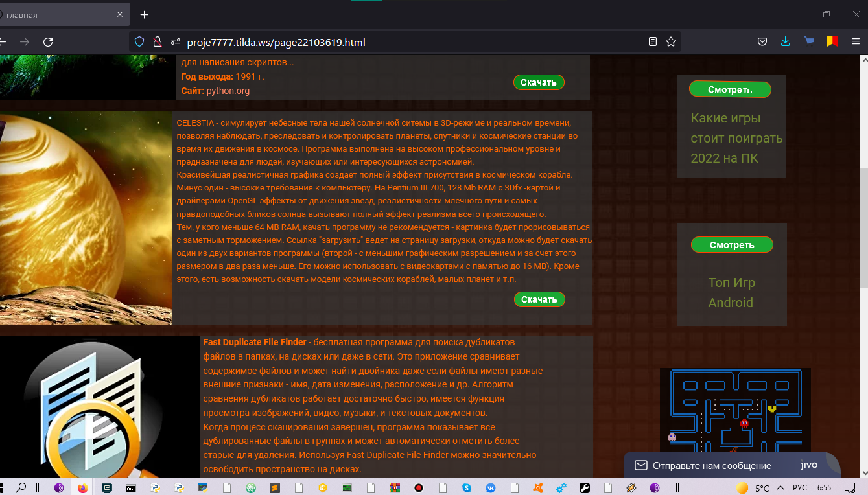The height and width of the screenshot is (495, 868).
Task: Bookmark this page with the star icon
Action: pyautogui.click(x=671, y=42)
